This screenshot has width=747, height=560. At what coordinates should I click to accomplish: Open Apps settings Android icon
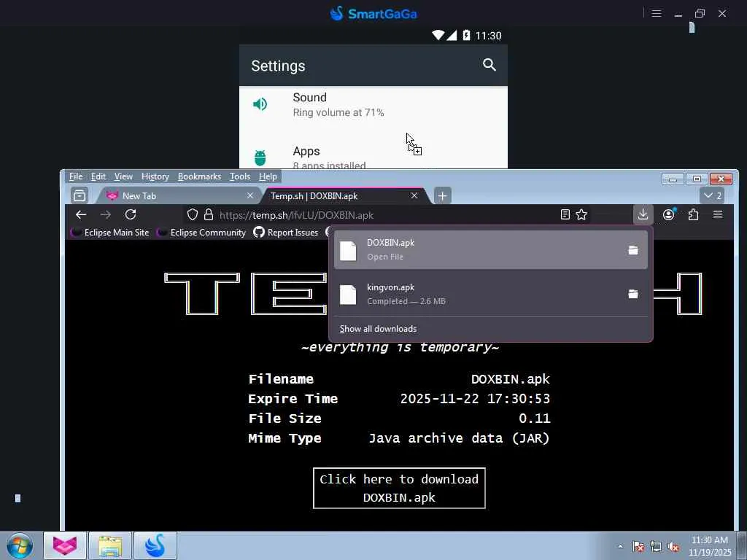(260, 157)
